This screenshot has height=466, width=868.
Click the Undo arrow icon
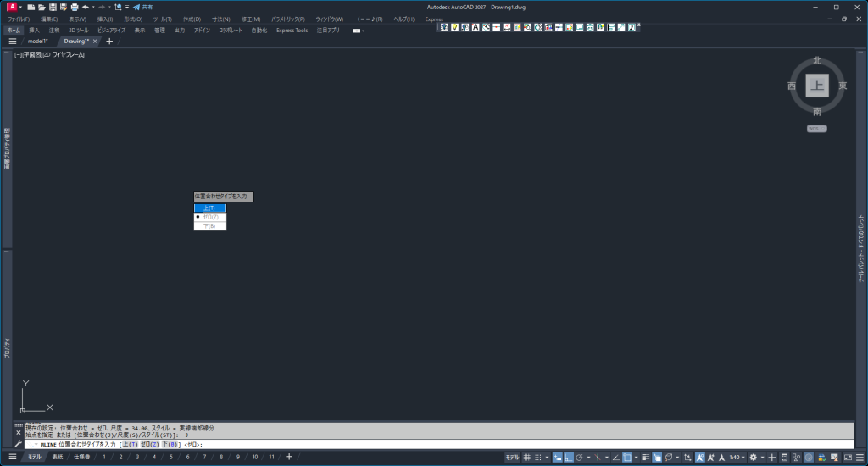coord(86,7)
